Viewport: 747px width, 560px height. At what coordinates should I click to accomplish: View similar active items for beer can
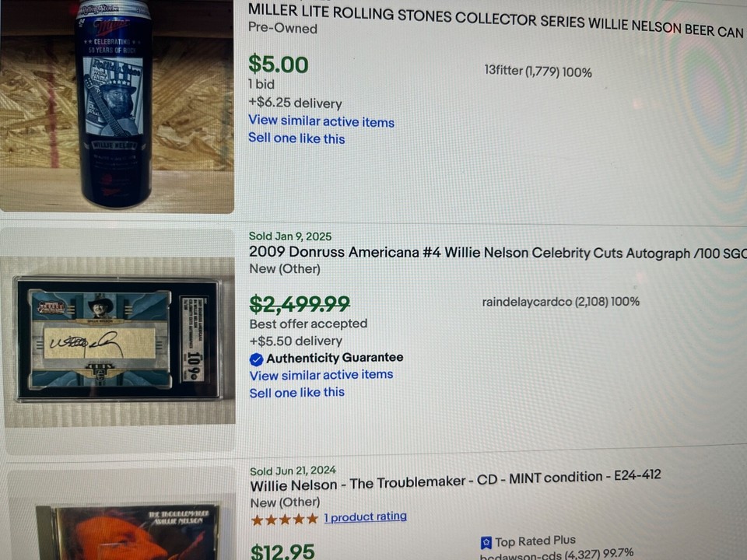(x=321, y=121)
